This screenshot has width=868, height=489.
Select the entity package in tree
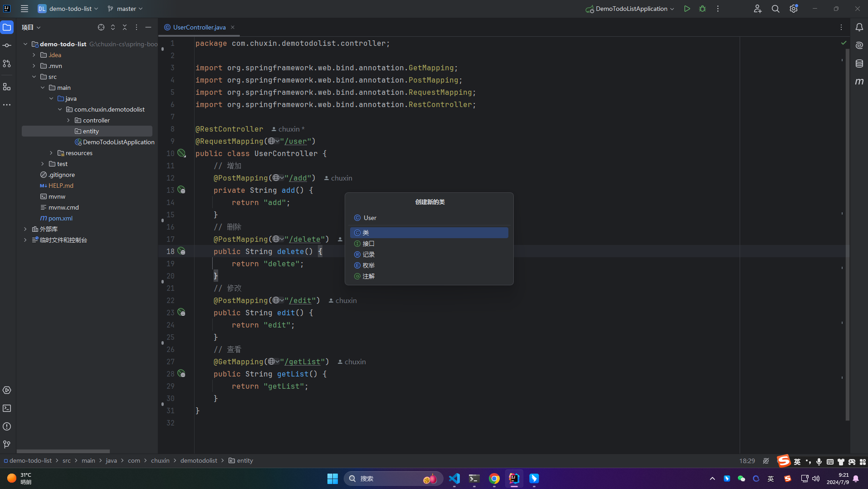(87, 131)
